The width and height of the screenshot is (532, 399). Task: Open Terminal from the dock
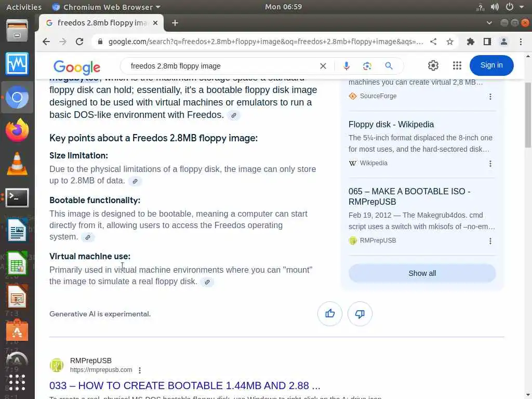tap(17, 197)
